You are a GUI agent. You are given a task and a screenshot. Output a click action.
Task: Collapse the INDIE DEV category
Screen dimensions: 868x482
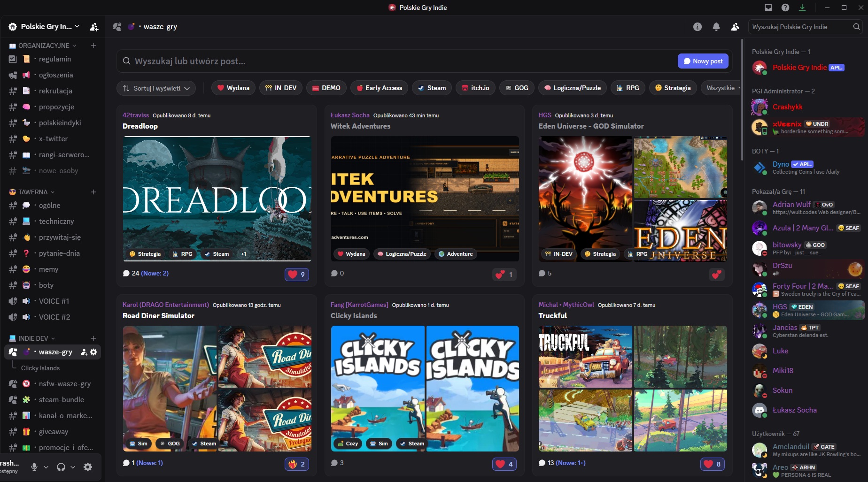(32, 338)
